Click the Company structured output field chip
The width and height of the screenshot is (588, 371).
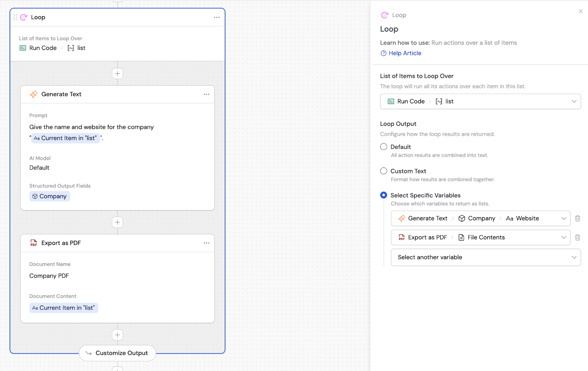50,196
